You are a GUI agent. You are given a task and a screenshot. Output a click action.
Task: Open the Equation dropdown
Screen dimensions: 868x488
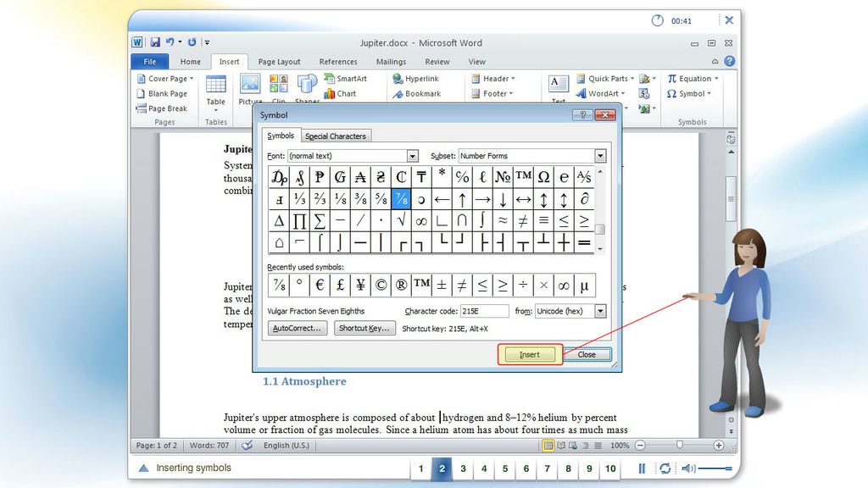click(x=693, y=79)
